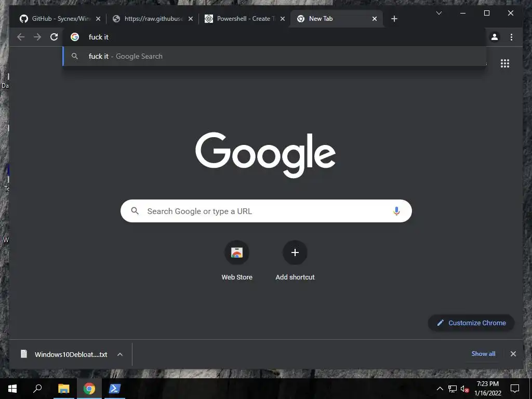Close the raw.githubusercontent tab
The image size is (532, 399).
tap(191, 19)
